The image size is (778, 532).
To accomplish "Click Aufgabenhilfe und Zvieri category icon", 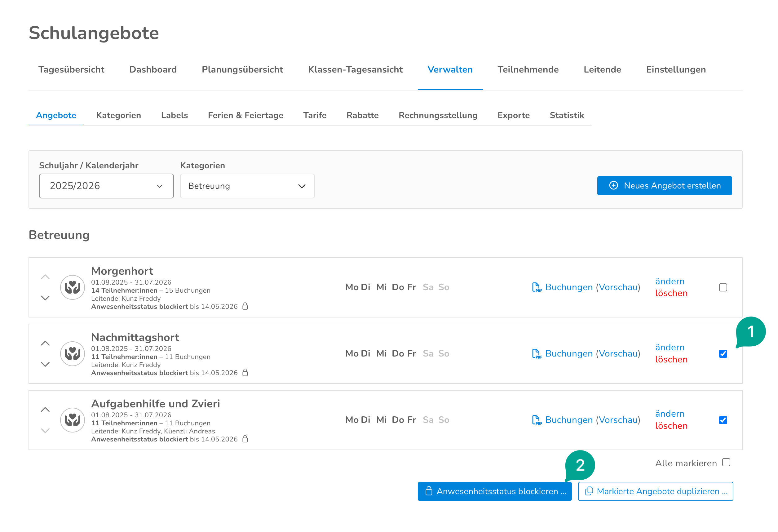I will coord(72,420).
